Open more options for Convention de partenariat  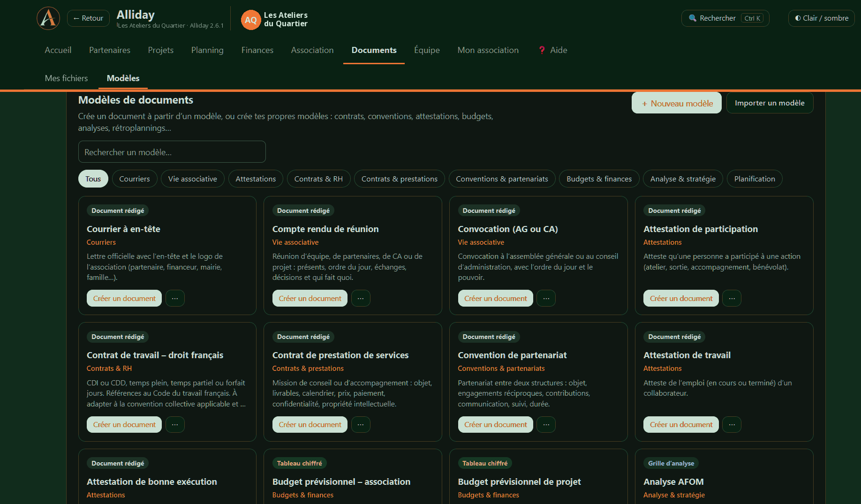(x=546, y=424)
